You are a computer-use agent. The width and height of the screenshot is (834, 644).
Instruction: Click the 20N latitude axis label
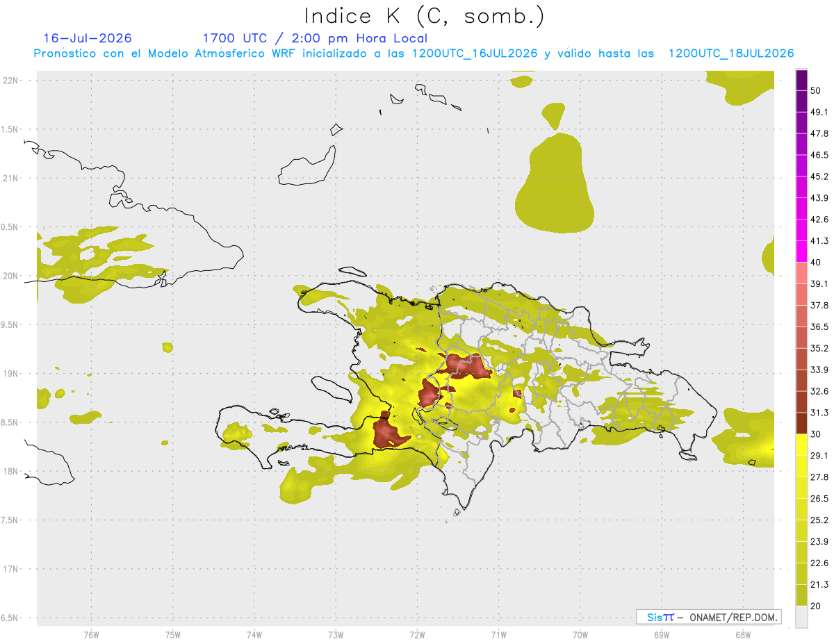click(x=11, y=276)
